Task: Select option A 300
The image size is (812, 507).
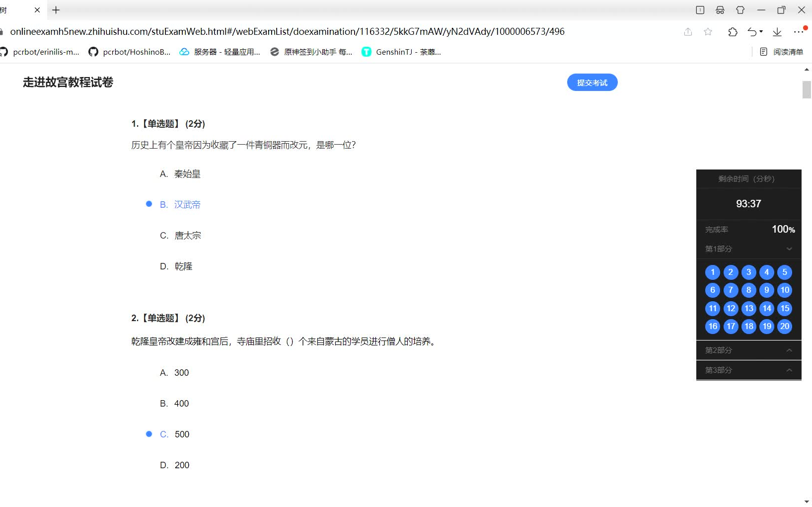Action: pos(174,373)
